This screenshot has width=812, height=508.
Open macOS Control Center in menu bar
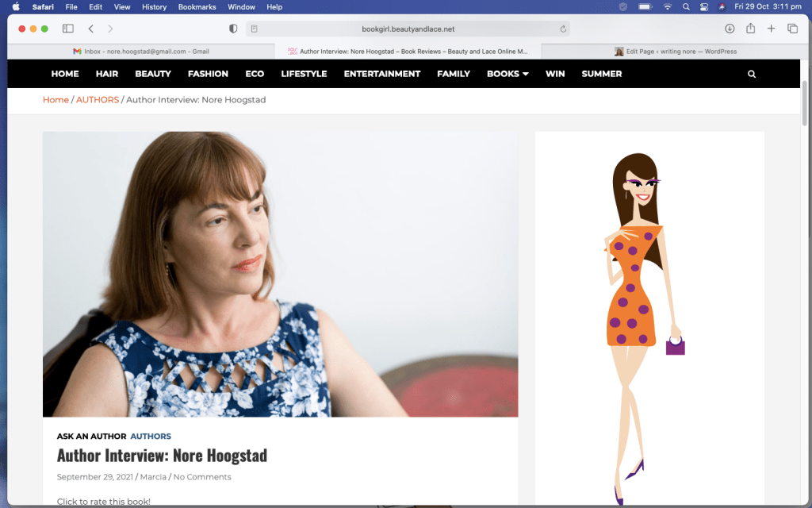(x=703, y=7)
